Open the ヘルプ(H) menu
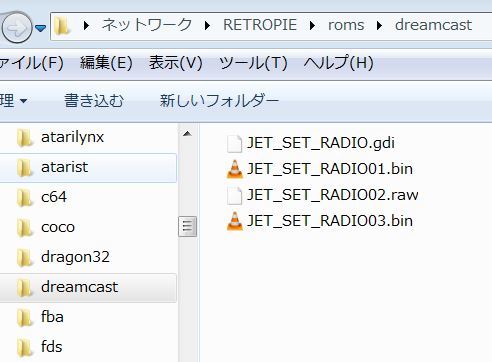This screenshot has height=362, width=492. (x=338, y=63)
